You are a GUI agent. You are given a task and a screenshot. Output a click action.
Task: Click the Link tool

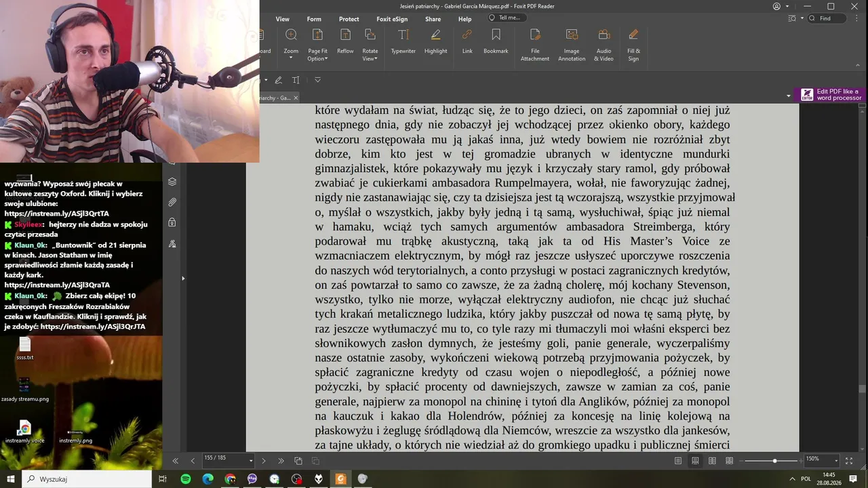pos(467,42)
